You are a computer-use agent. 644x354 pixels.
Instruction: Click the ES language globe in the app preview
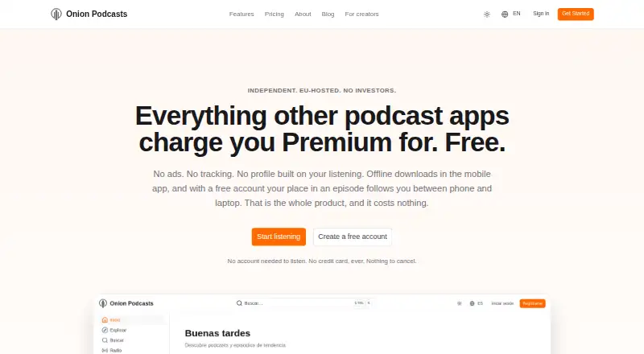pyautogui.click(x=472, y=303)
